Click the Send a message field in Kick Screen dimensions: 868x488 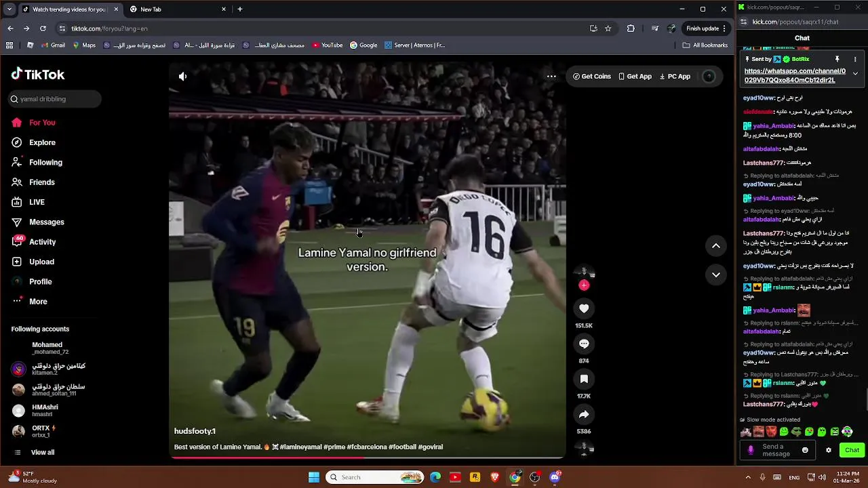pos(778,450)
